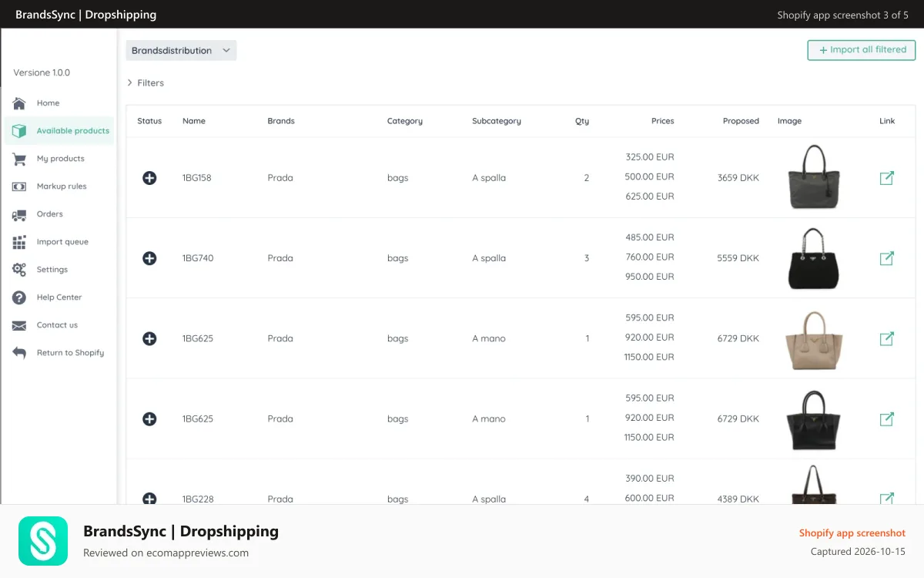Click price 950.00 EUR
Screen dimensions: 924x578
(x=650, y=277)
